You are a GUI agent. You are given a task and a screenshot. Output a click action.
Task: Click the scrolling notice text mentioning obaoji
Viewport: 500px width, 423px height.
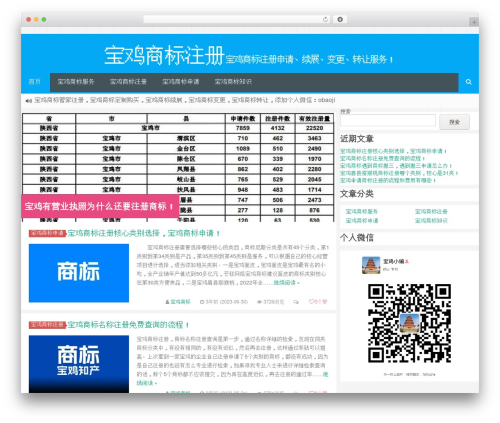click(184, 100)
